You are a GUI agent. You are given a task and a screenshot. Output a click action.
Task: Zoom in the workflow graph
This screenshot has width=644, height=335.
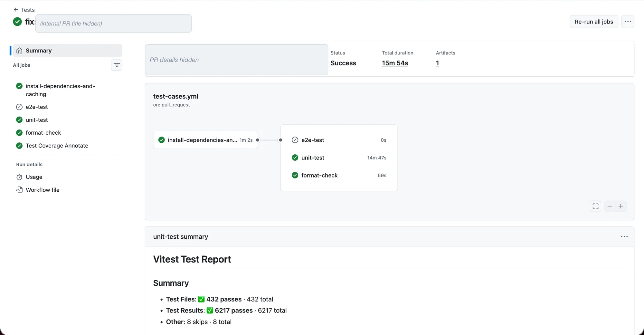[621, 206]
